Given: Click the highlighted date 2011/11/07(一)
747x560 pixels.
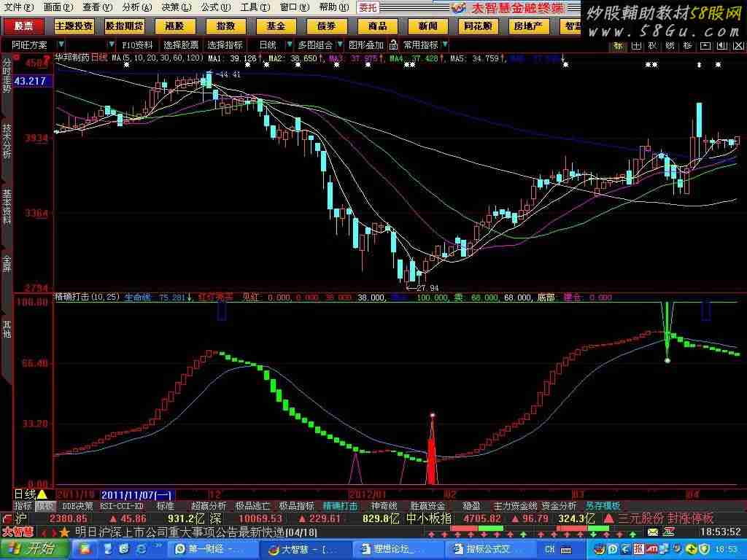Looking at the screenshot, I should [x=138, y=495].
